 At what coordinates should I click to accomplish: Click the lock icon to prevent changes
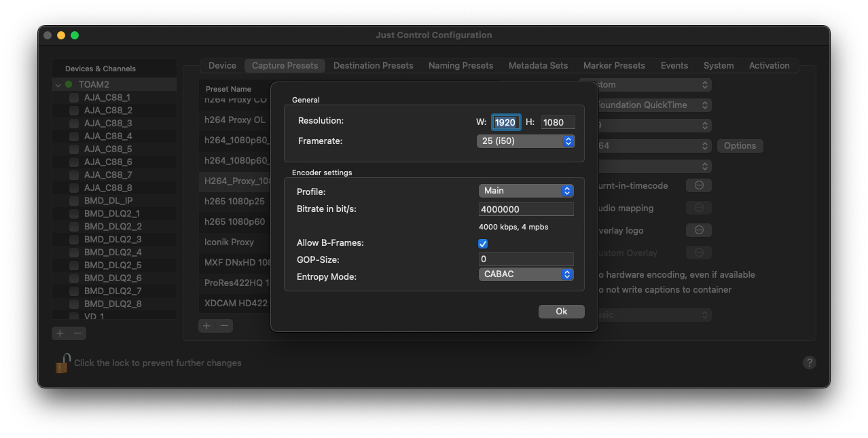62,363
